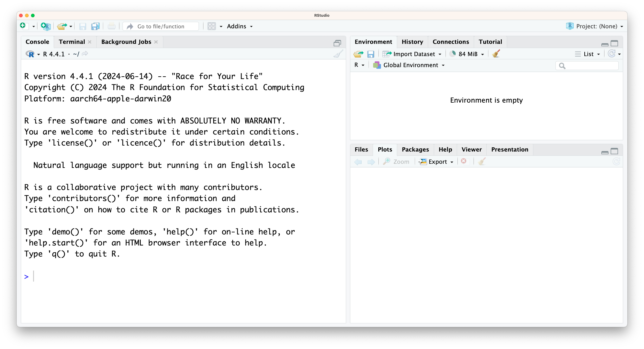The image size is (644, 349).
Task: Open the 84 MiB memory usage menu
Action: click(x=467, y=54)
